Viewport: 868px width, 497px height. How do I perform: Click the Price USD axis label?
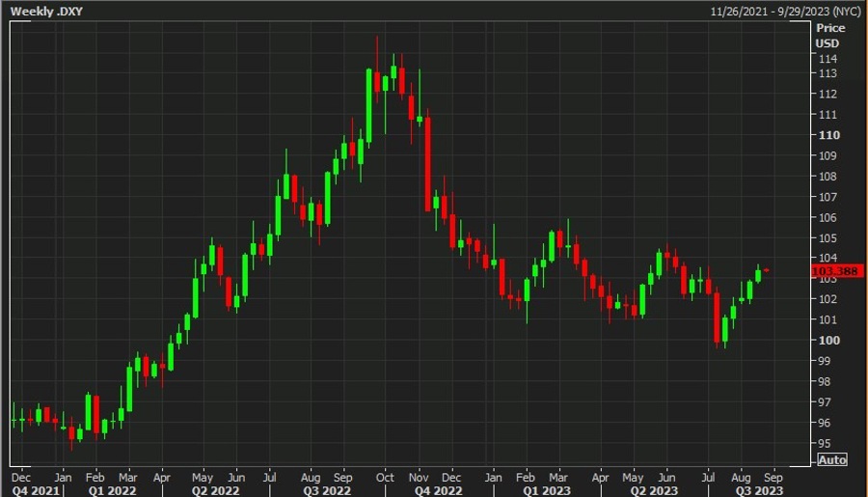(830, 36)
